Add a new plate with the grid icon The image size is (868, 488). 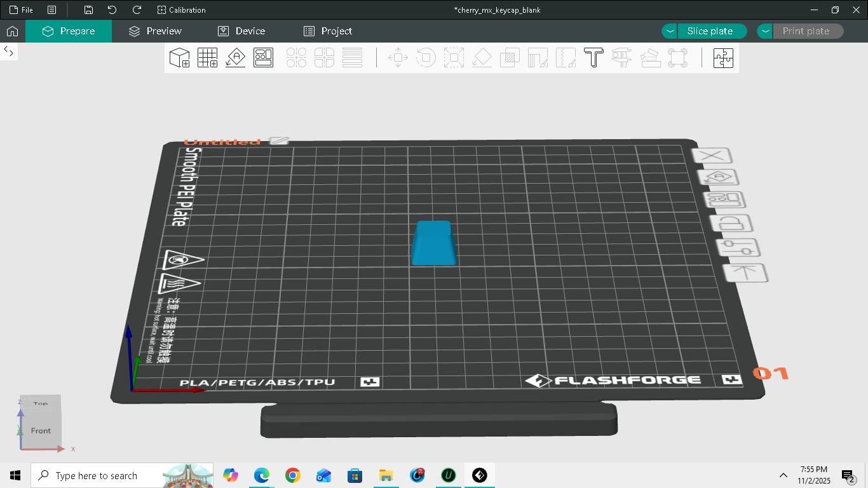[207, 58]
